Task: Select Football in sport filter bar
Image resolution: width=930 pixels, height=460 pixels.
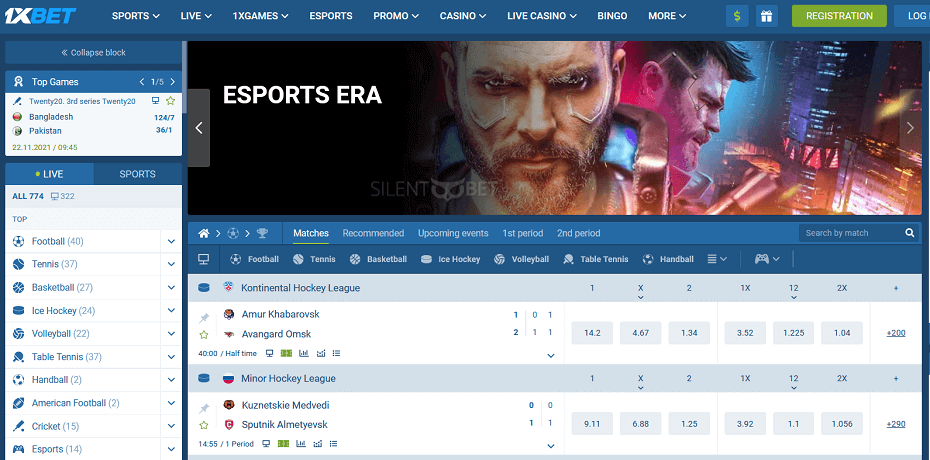Action: click(x=254, y=259)
